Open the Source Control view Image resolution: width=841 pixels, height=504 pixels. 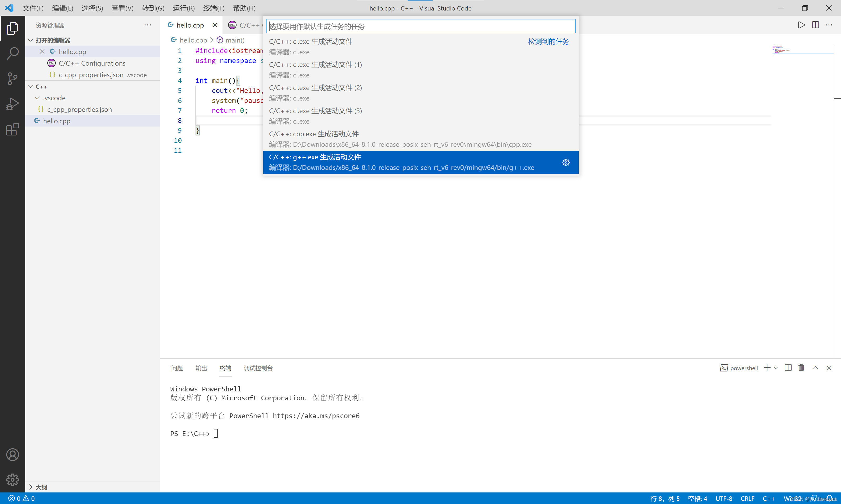13,78
